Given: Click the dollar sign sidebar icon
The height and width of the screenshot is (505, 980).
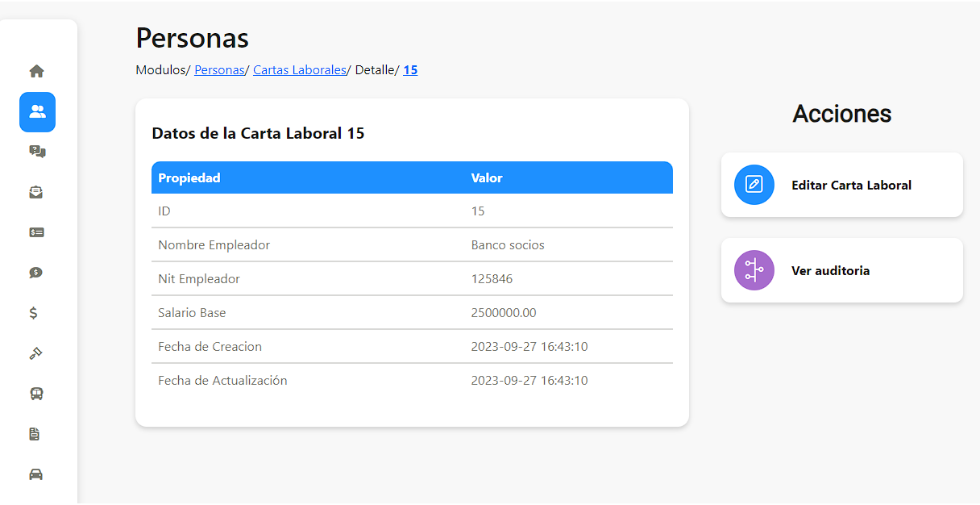Looking at the screenshot, I should click(34, 313).
